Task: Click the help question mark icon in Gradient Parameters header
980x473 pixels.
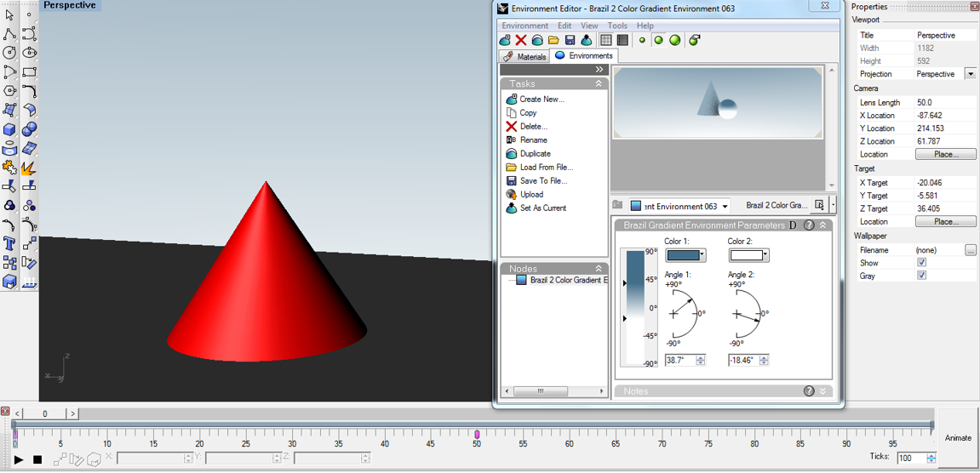Action: (x=809, y=225)
